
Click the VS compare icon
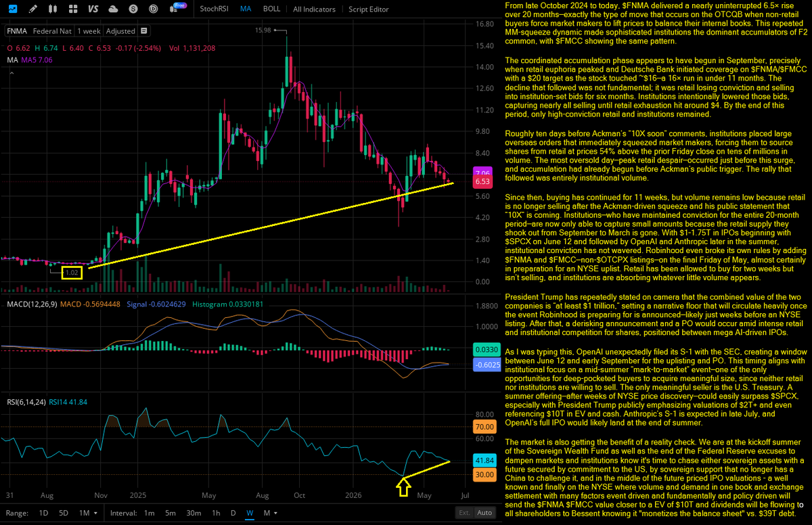(93, 9)
